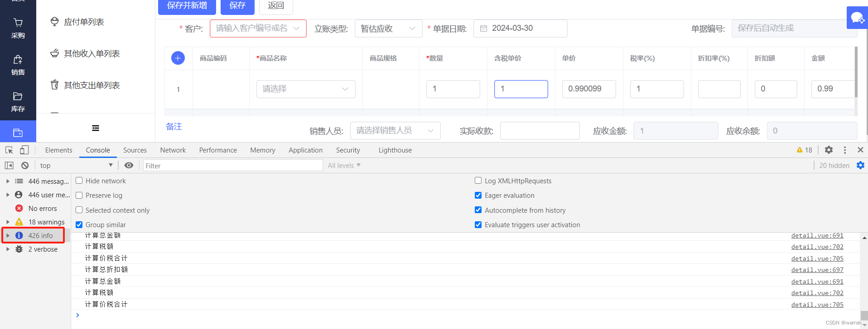Uncheck Eager evaluation checkbox
Image resolution: width=868 pixels, height=329 pixels.
point(478,195)
